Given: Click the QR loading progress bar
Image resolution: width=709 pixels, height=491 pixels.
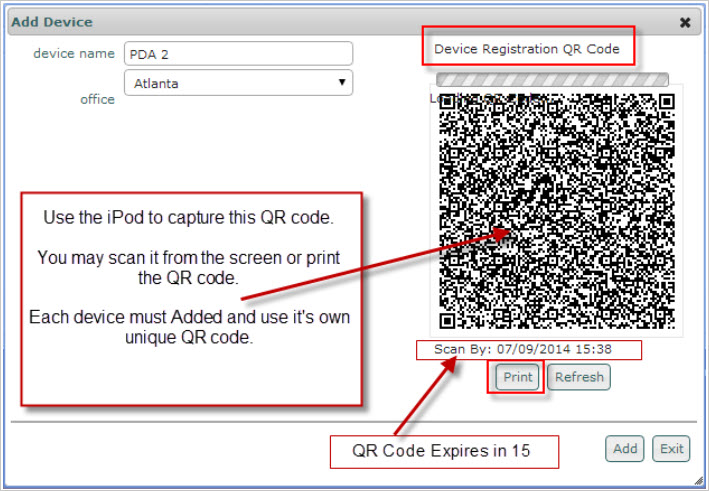Looking at the screenshot, I should point(552,80).
